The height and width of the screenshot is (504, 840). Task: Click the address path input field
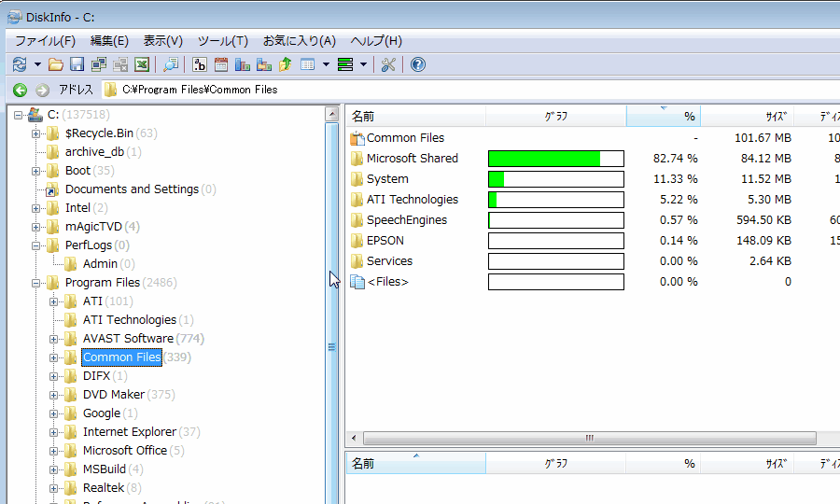467,90
